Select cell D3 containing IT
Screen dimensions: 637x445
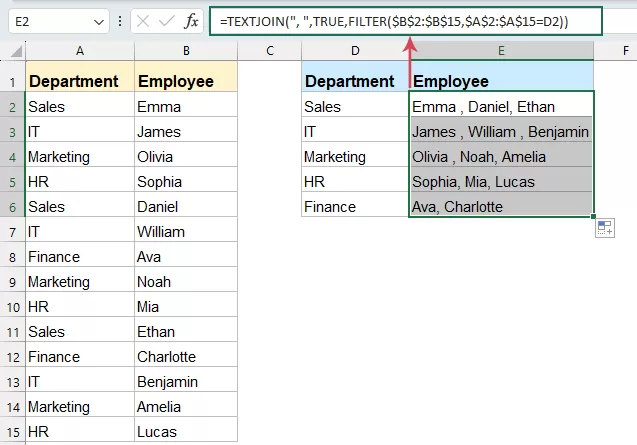coord(355,129)
